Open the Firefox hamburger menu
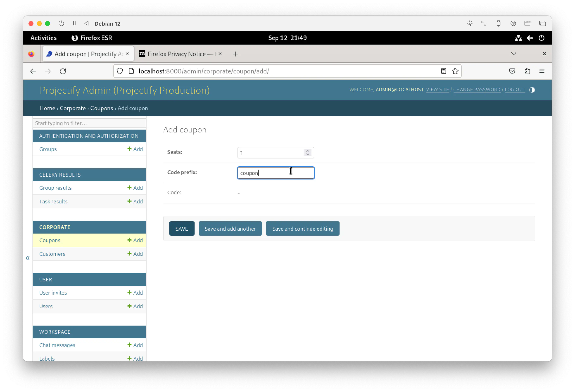575x392 pixels. 542,71
